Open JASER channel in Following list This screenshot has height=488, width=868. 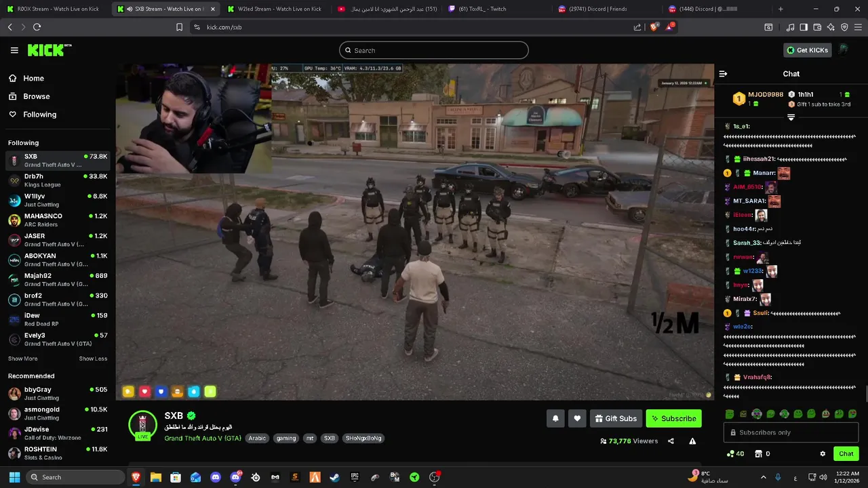pyautogui.click(x=58, y=240)
